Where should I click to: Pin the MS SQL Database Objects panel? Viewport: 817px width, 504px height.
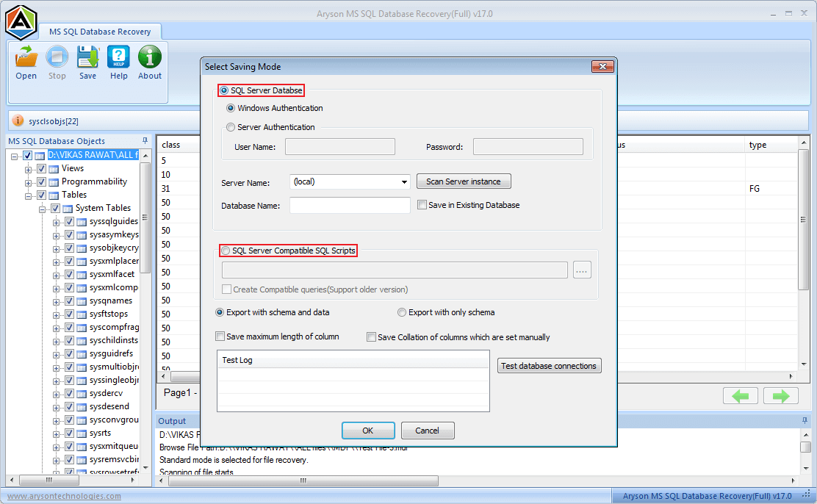145,140
